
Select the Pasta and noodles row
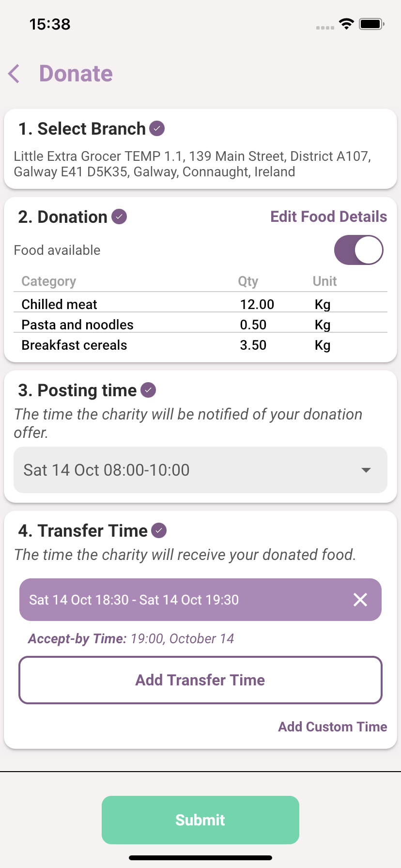tap(200, 325)
